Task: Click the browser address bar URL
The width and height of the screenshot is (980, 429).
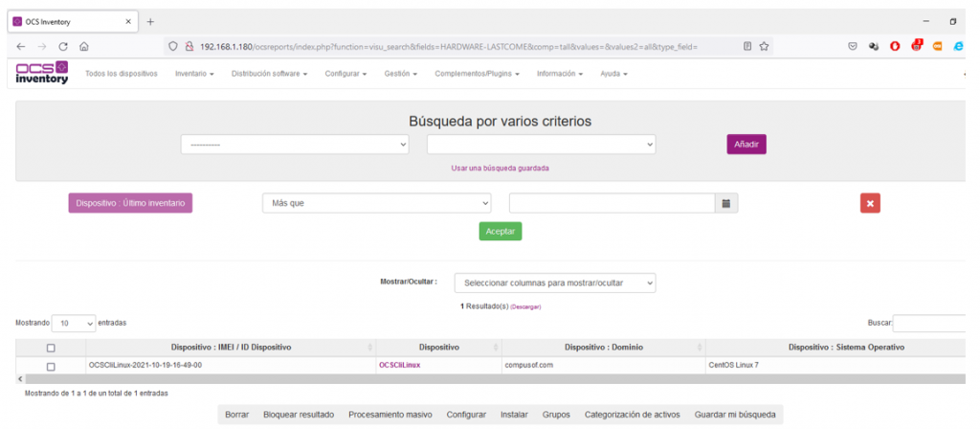Action: [x=448, y=46]
